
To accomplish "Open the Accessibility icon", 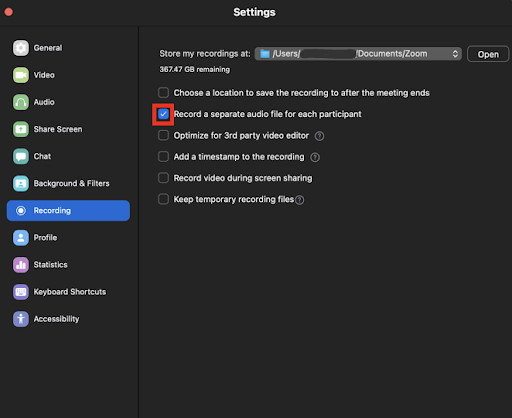I will coord(21,319).
